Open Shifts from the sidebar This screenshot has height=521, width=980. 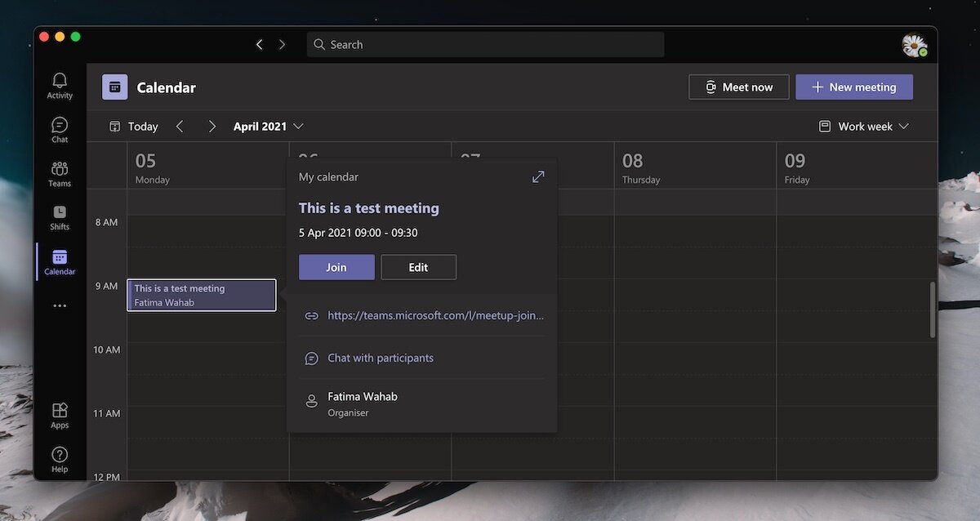point(60,217)
